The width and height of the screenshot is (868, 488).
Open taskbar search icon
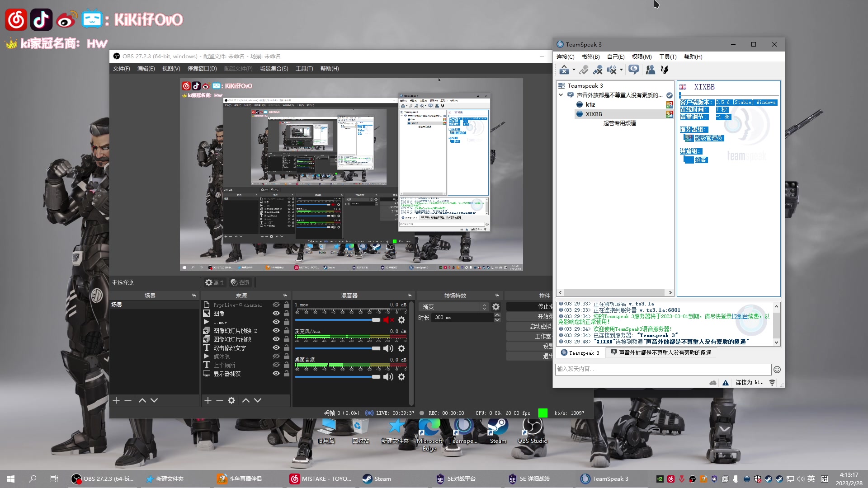(33, 479)
